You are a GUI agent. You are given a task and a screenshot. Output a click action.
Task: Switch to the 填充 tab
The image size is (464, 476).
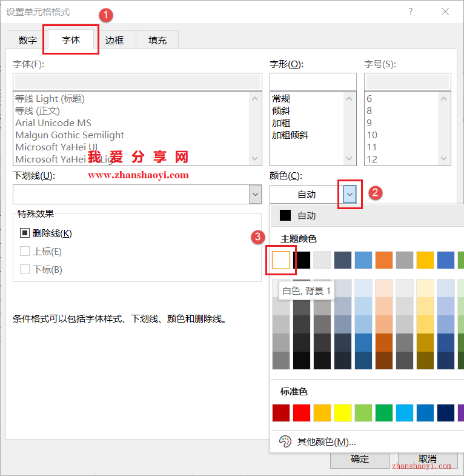(x=157, y=40)
